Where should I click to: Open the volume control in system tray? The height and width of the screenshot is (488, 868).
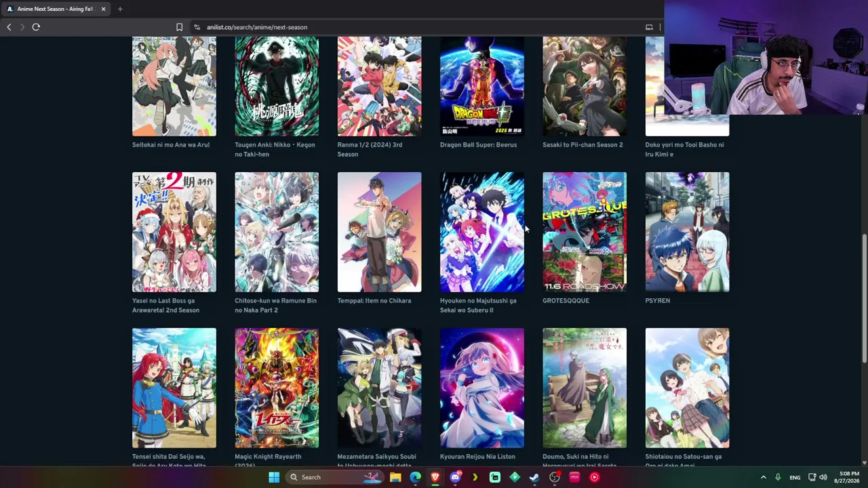(823, 477)
